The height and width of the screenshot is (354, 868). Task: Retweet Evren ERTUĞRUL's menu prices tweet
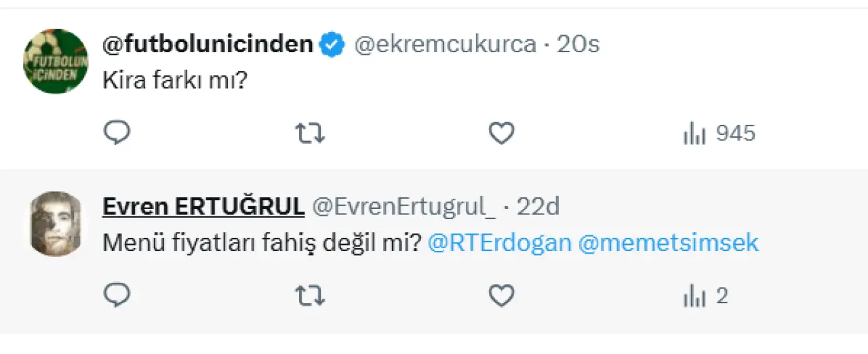311,296
